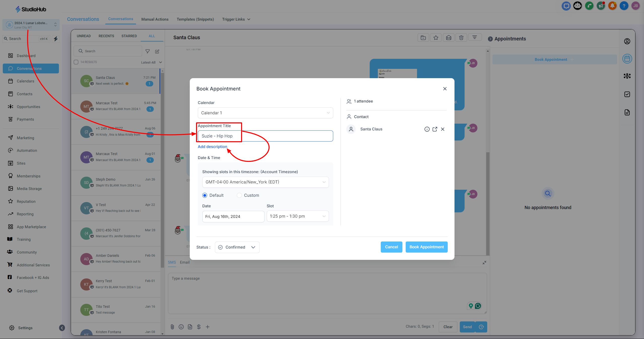Check the 14 Results select-all checkbox
Screen dimensions: 644x339
[x=76, y=62]
